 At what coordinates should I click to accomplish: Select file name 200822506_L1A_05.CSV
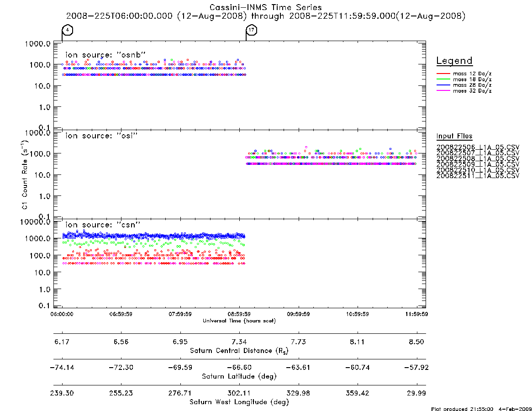[x=478, y=148]
